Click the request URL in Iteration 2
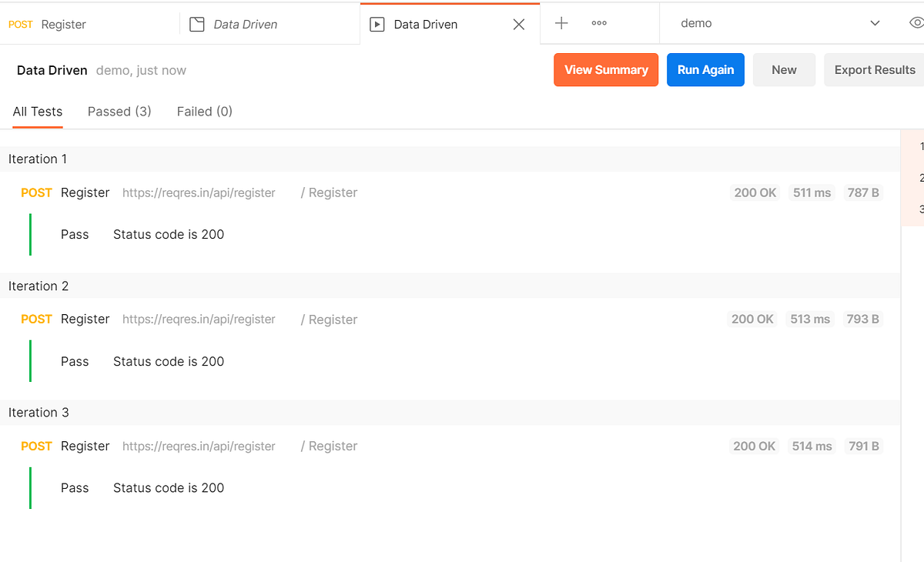Viewport: 924px width, 562px height. (199, 319)
